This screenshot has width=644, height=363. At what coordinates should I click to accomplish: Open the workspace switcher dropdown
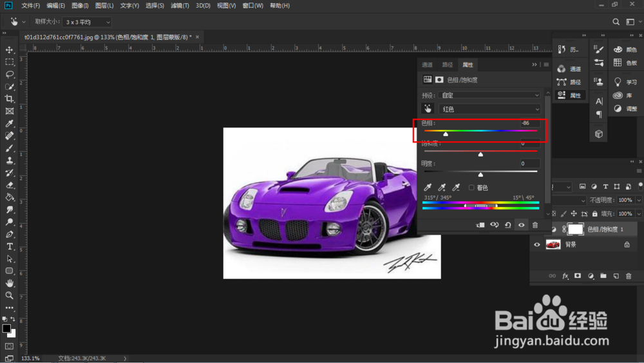tap(633, 22)
